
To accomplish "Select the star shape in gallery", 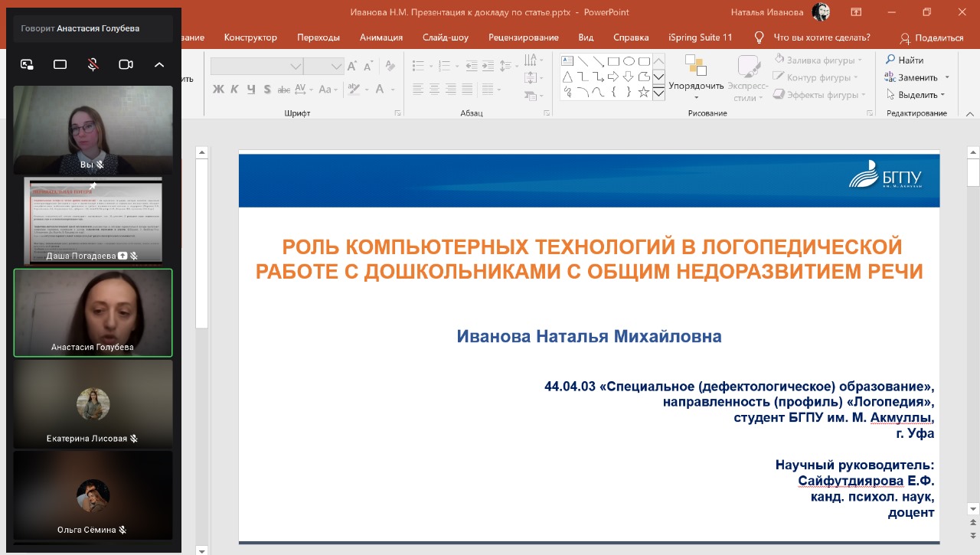I will tap(644, 93).
